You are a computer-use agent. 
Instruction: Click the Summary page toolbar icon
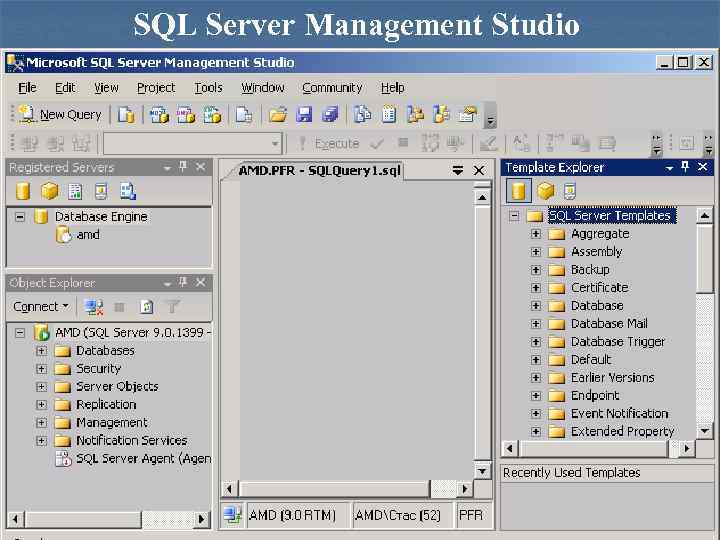click(x=389, y=115)
